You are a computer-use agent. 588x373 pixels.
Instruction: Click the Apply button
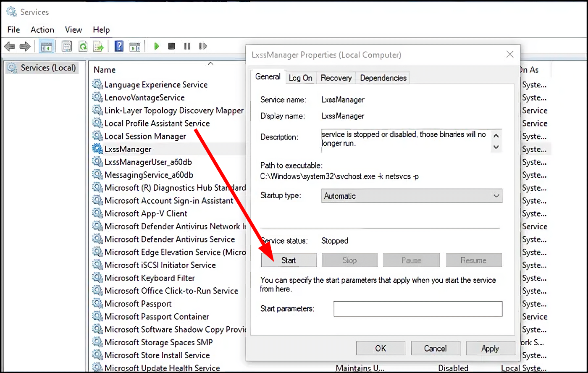point(490,348)
